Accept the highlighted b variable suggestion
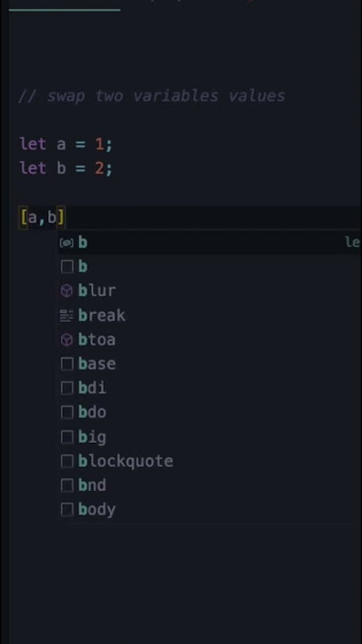This screenshot has width=362, height=644. pyautogui.click(x=209, y=242)
